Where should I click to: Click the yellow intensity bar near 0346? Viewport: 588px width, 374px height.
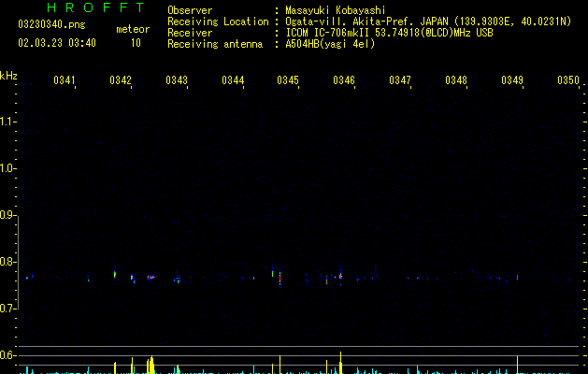[x=340, y=363]
